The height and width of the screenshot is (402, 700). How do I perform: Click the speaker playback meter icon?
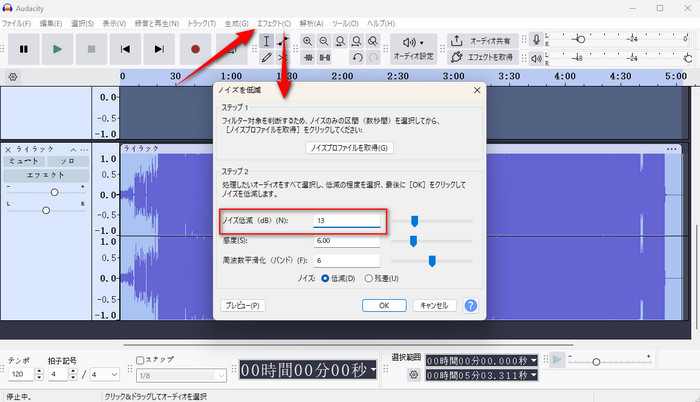[x=537, y=58]
